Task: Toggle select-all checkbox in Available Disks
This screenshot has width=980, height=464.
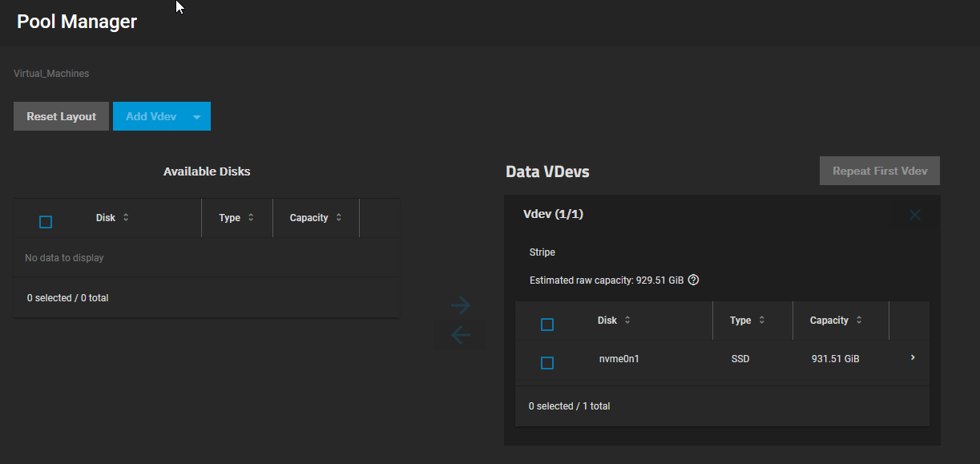Action: 46,222
